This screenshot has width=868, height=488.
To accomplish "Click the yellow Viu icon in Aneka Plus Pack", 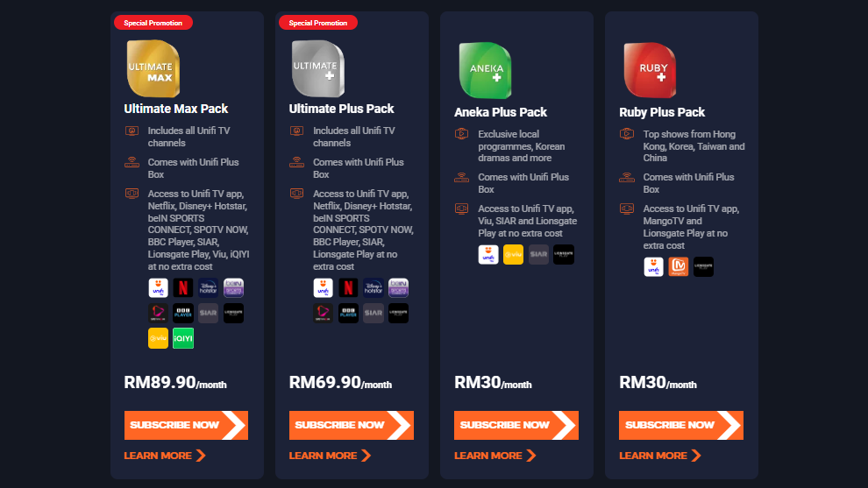I will click(x=513, y=254).
